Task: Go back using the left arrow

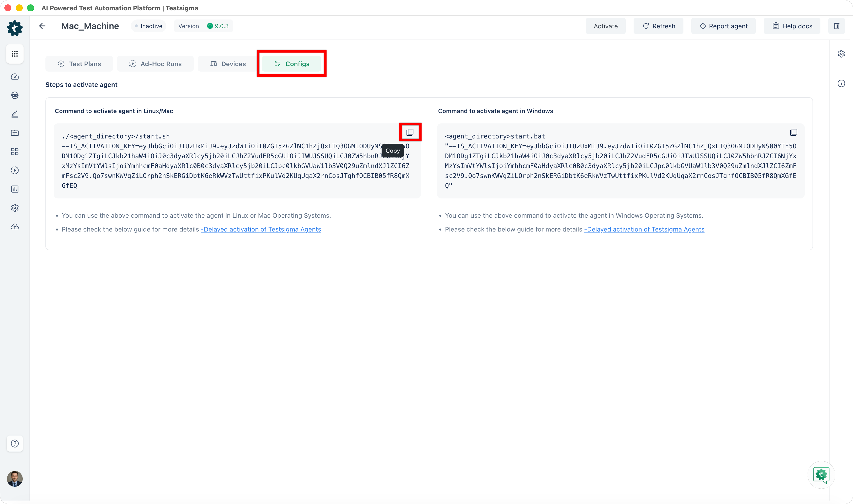Action: [42, 26]
